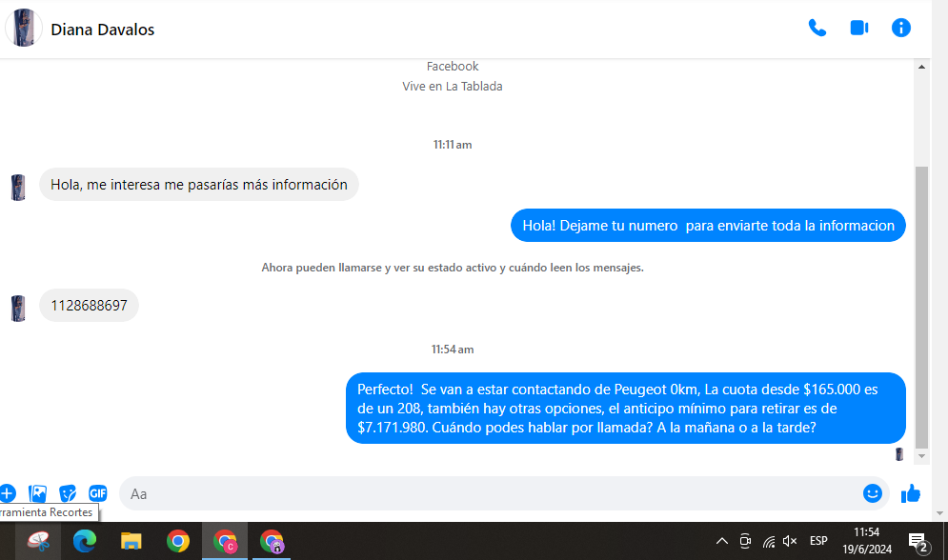This screenshot has height=560, width=948.
Task: Start a voice call with Diana Davalos
Action: tap(817, 28)
